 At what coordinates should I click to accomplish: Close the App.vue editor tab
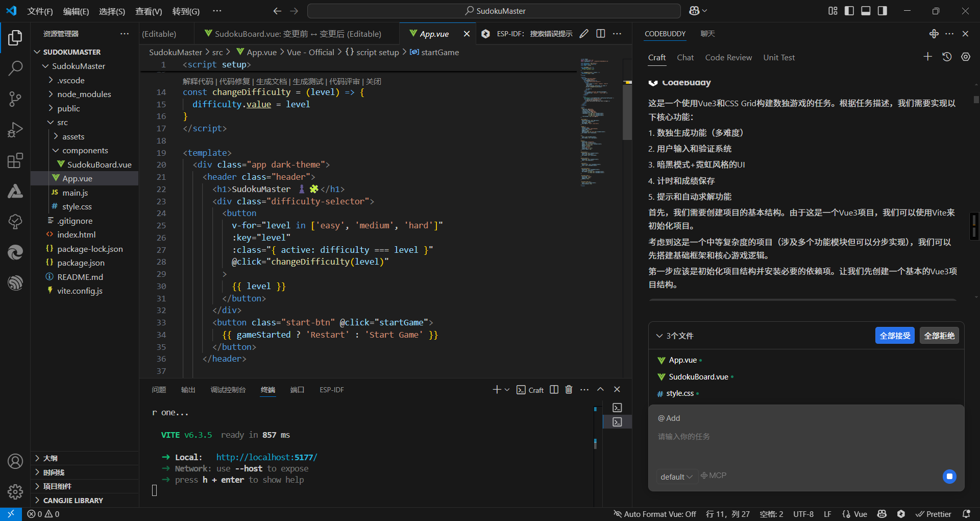point(467,34)
